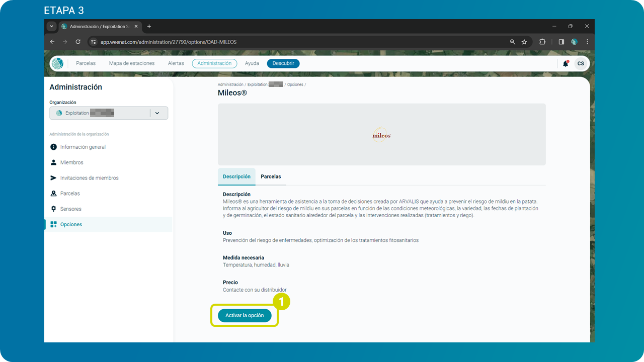Close the Administración browser tab
The height and width of the screenshot is (362, 644).
136,26
